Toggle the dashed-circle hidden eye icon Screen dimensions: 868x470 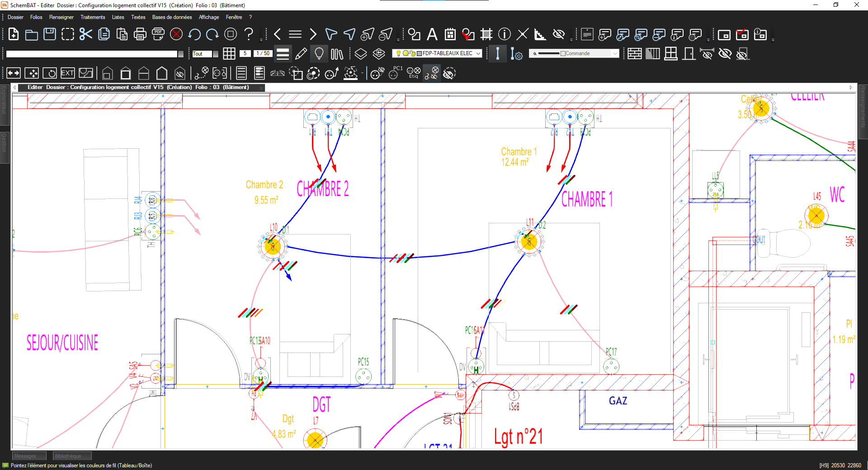click(449, 73)
